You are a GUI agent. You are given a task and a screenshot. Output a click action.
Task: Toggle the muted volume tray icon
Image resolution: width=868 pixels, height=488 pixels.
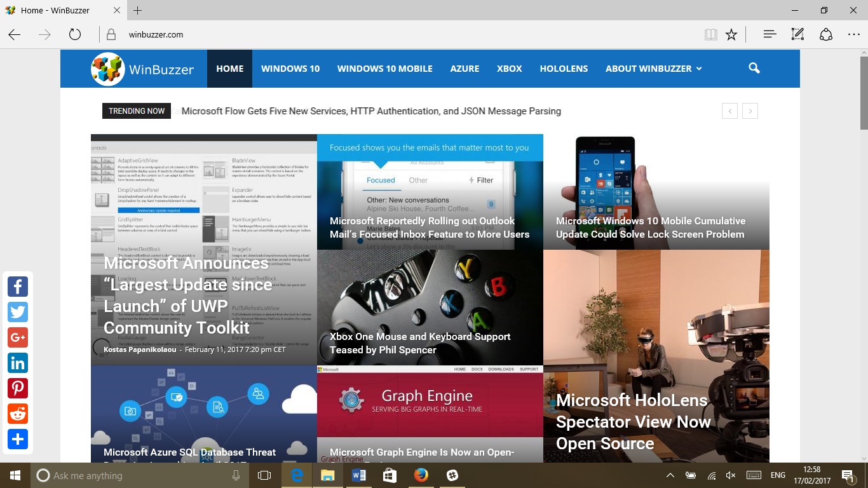[x=731, y=475]
